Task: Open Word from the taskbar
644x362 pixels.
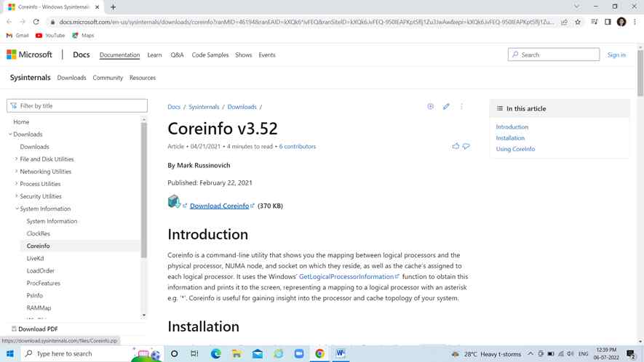Action: [x=340, y=353]
